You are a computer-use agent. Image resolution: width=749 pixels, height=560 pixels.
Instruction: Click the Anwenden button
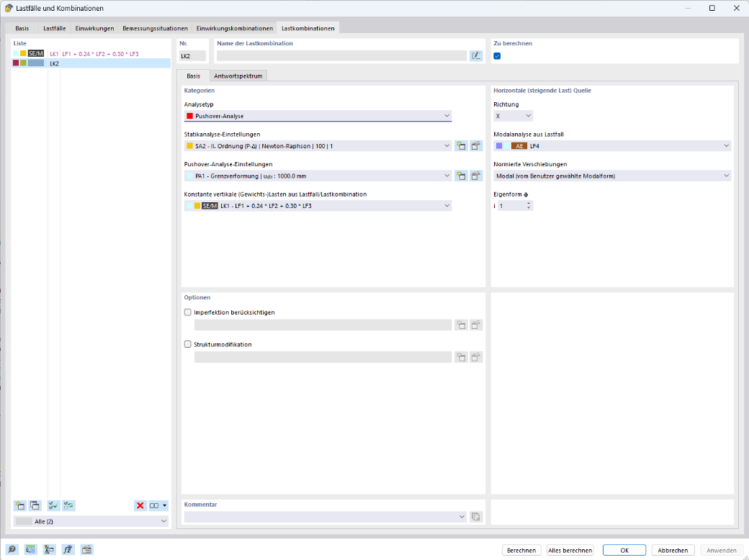[722, 551]
